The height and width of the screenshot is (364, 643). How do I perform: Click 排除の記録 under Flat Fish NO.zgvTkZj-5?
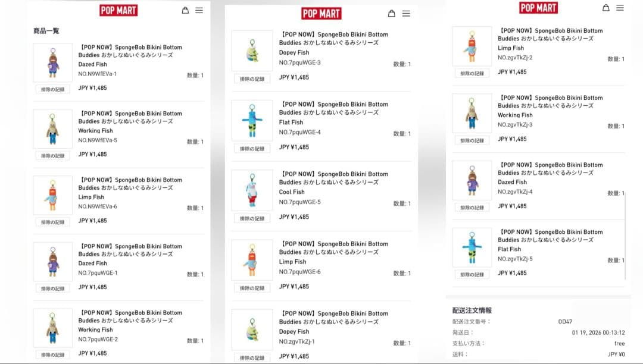(472, 274)
